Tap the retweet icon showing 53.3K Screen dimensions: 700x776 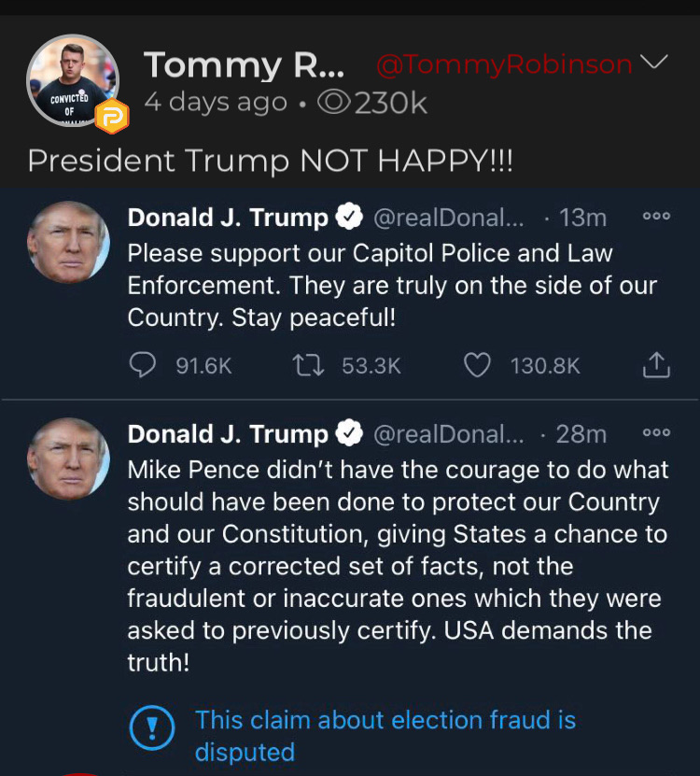(x=308, y=365)
